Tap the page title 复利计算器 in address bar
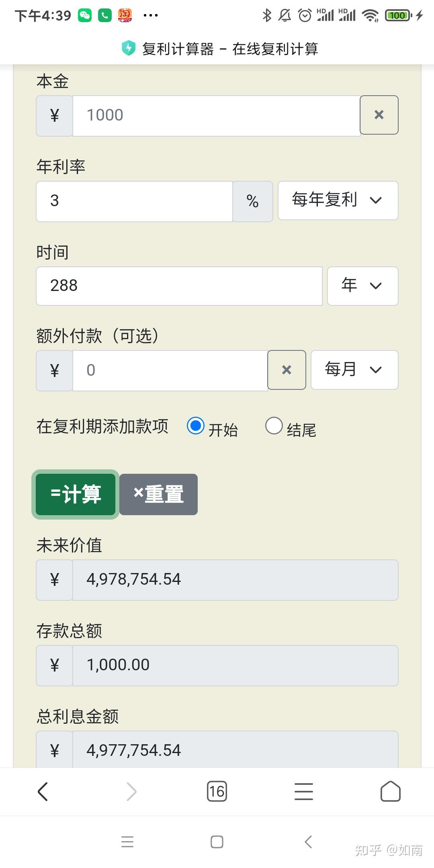434x868 pixels. click(x=178, y=49)
